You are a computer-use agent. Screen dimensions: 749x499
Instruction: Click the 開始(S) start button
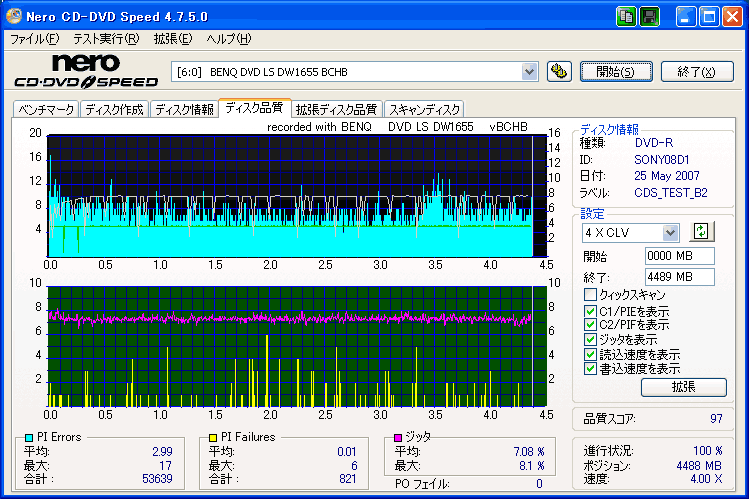pyautogui.click(x=616, y=72)
